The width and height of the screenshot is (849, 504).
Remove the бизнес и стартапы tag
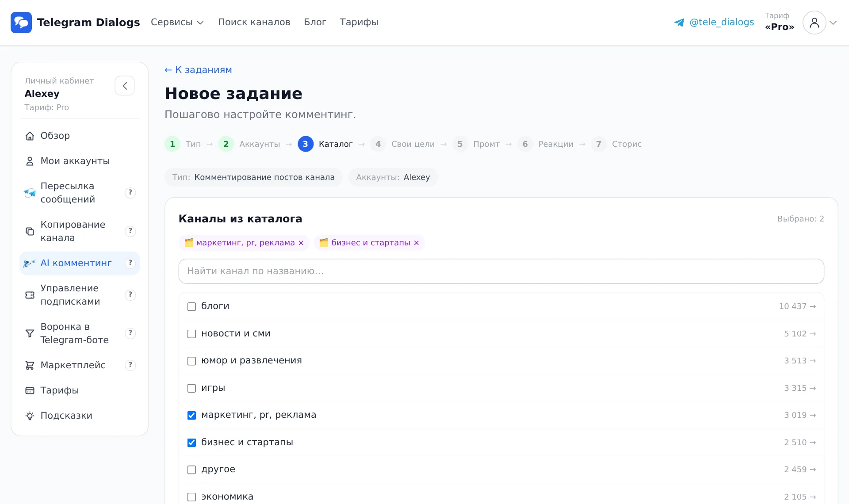pos(416,243)
